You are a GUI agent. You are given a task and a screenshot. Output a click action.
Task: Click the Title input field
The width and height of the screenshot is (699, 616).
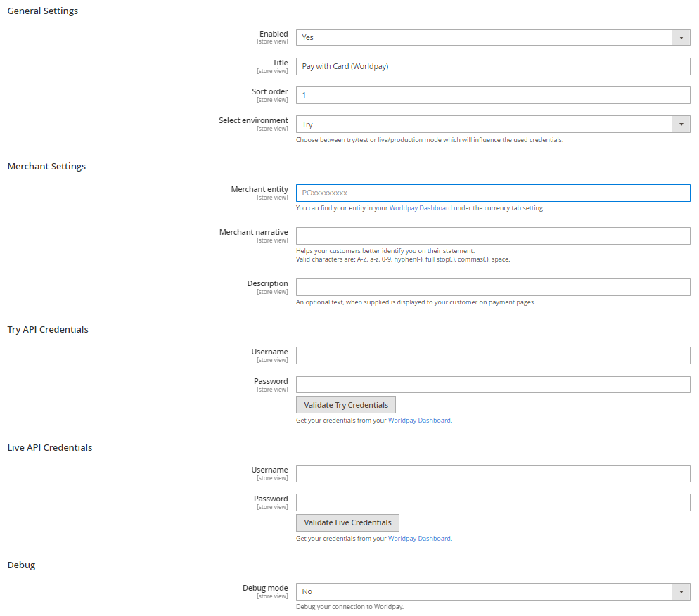[x=492, y=66]
